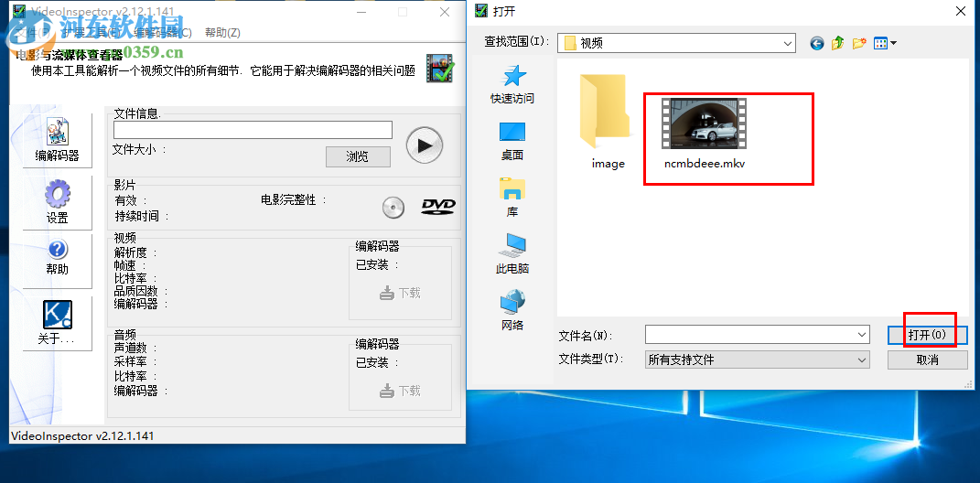
Task: Click the 打开(O) open button
Action: (928, 336)
